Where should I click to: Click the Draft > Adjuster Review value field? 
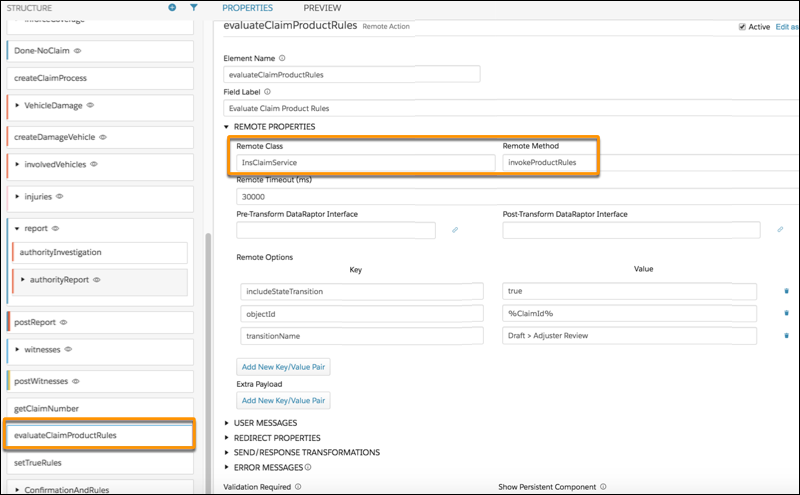[630, 336]
